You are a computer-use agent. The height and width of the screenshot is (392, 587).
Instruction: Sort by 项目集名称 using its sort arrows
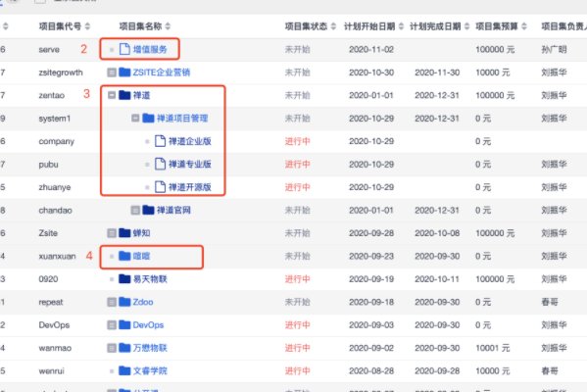click(168, 26)
